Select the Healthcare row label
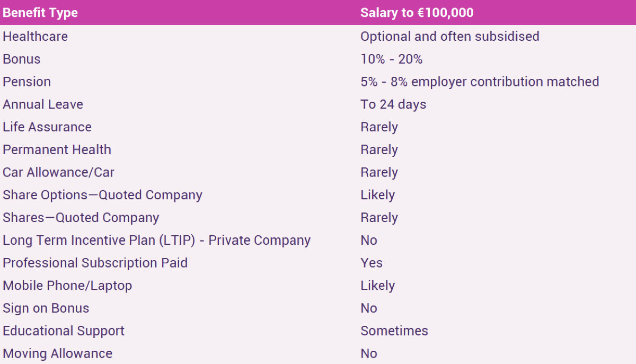Viewport: 636px width, 364px height. coord(36,37)
